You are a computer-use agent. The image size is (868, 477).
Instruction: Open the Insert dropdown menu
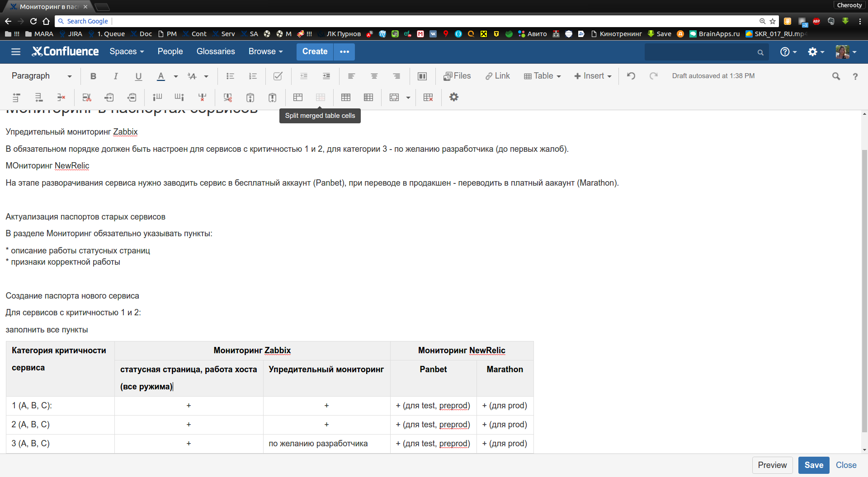pyautogui.click(x=593, y=76)
